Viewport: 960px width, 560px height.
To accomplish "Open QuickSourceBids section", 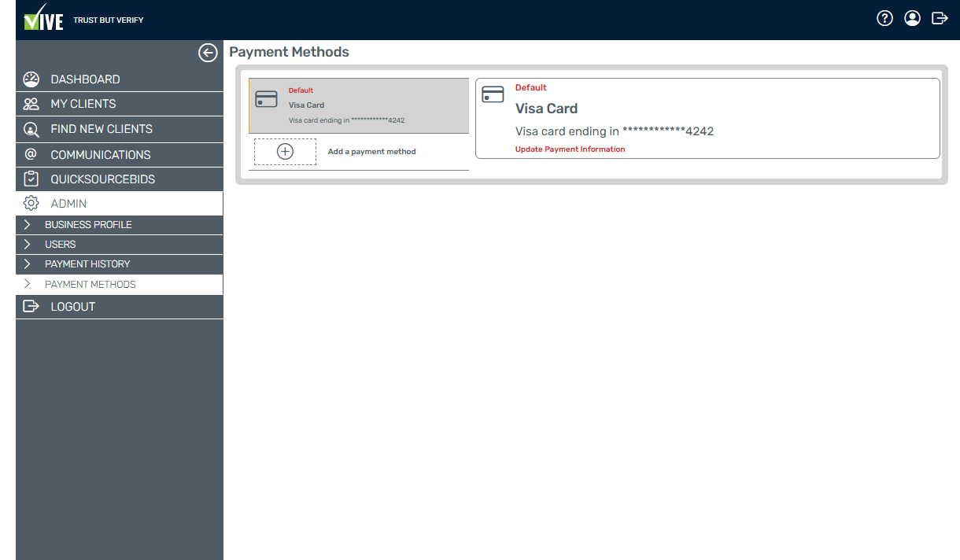I will coord(120,179).
